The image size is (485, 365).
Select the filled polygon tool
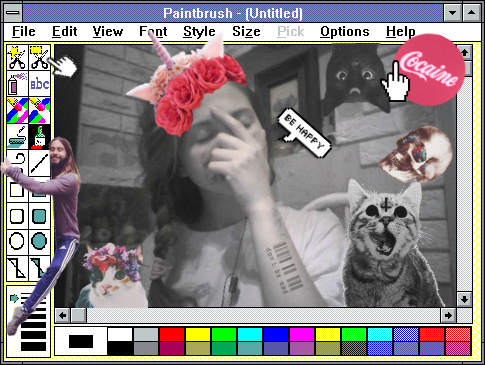coord(39,269)
